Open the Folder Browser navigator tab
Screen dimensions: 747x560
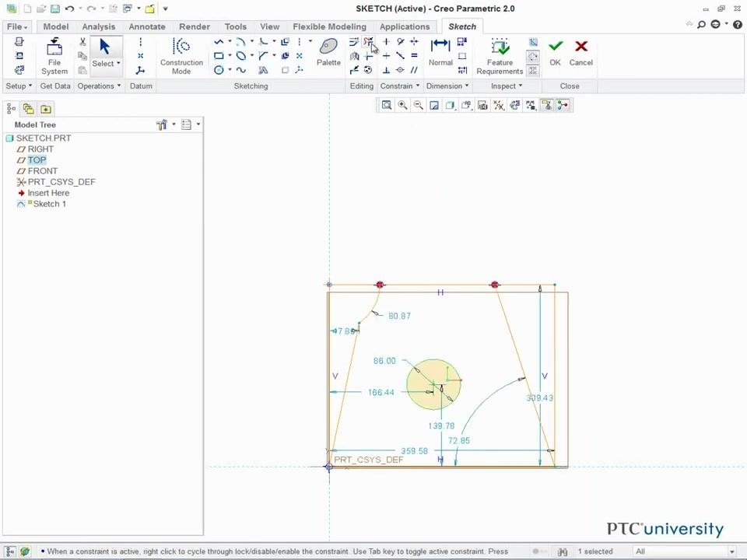click(28, 109)
